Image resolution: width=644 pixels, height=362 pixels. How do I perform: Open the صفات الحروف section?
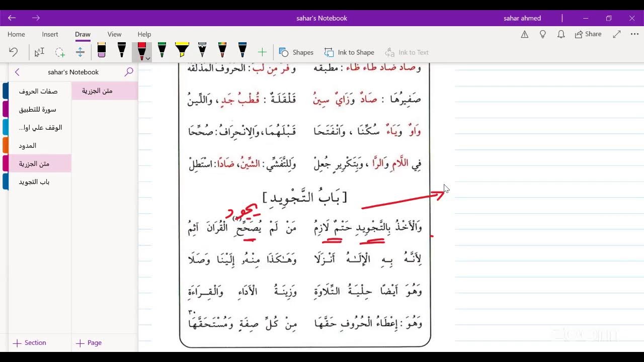click(x=38, y=92)
